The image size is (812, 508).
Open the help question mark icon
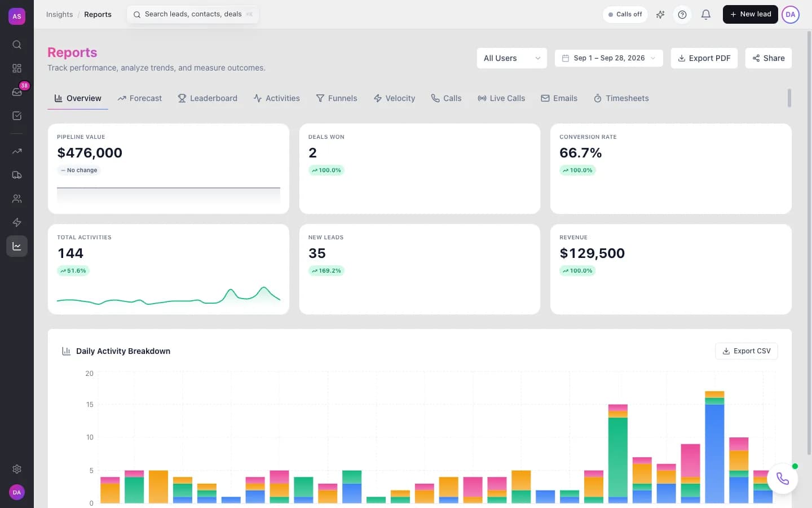click(682, 15)
